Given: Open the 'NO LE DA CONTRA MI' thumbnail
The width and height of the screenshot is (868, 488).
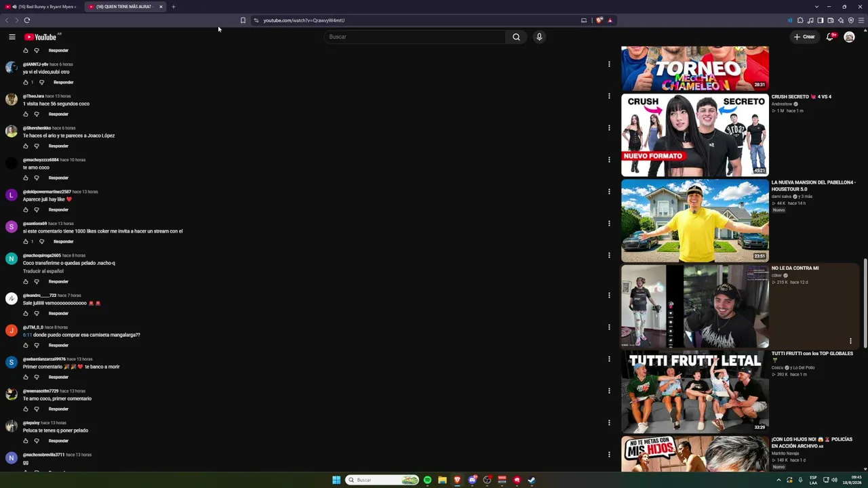Looking at the screenshot, I should pyautogui.click(x=695, y=306).
